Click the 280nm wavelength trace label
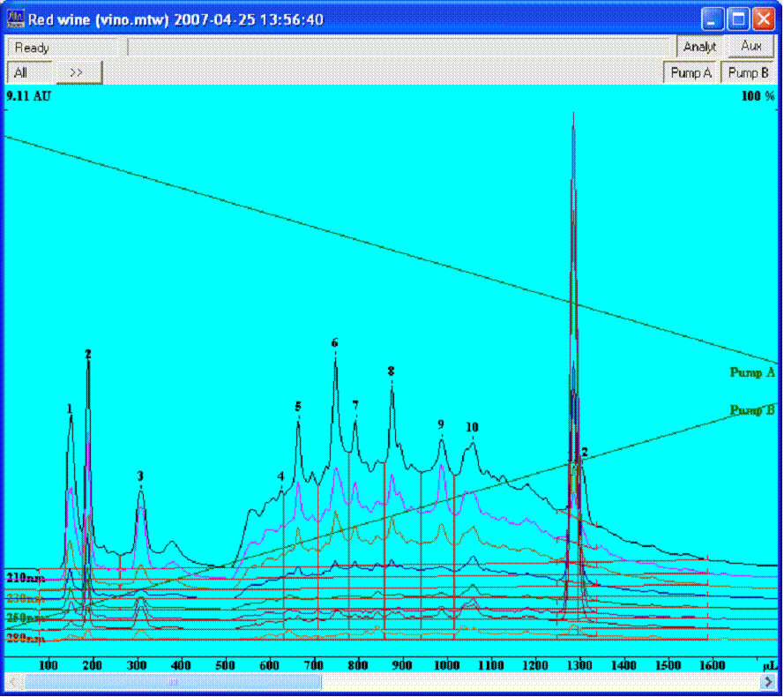784x697 pixels. click(x=26, y=638)
